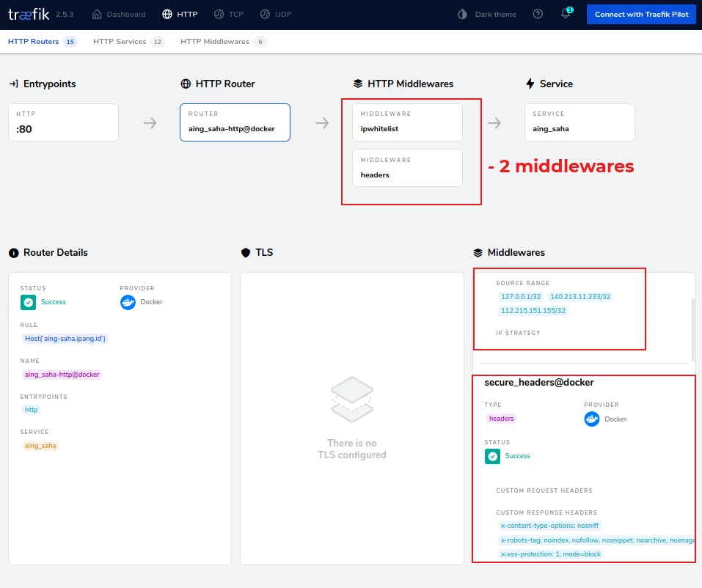This screenshot has width=702, height=588.
Task: Click the x-xss-protection header tag
Action: [551, 554]
